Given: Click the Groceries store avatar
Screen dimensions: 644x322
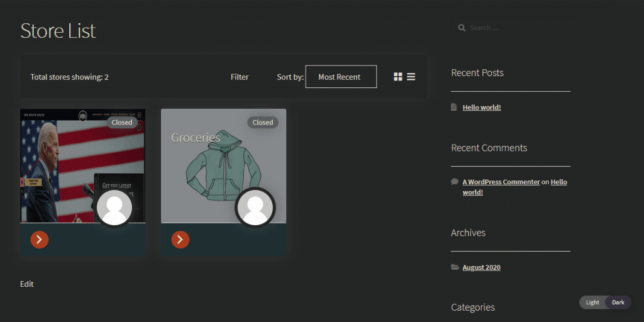Looking at the screenshot, I should click(255, 208).
